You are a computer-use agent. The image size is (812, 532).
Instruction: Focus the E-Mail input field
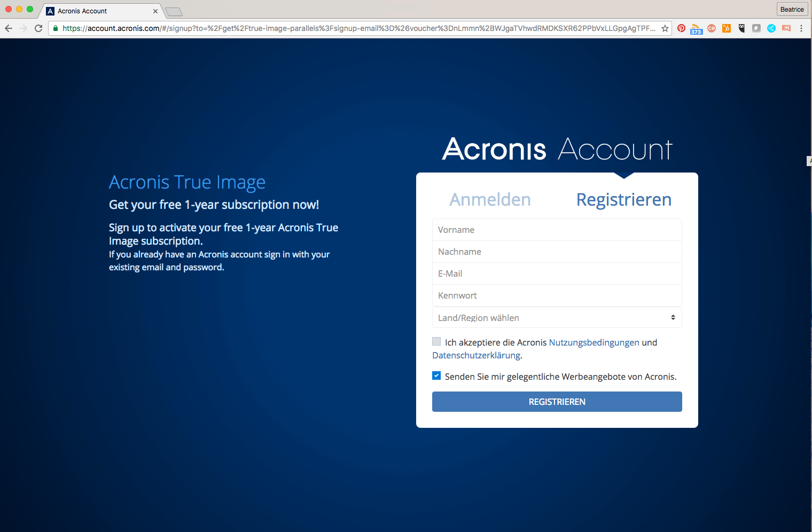pos(557,273)
